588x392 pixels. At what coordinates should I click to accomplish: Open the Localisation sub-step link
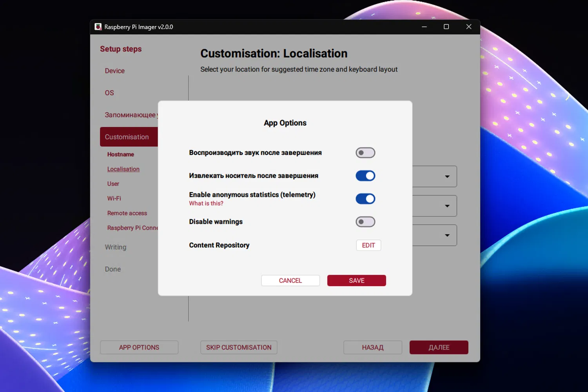point(123,169)
